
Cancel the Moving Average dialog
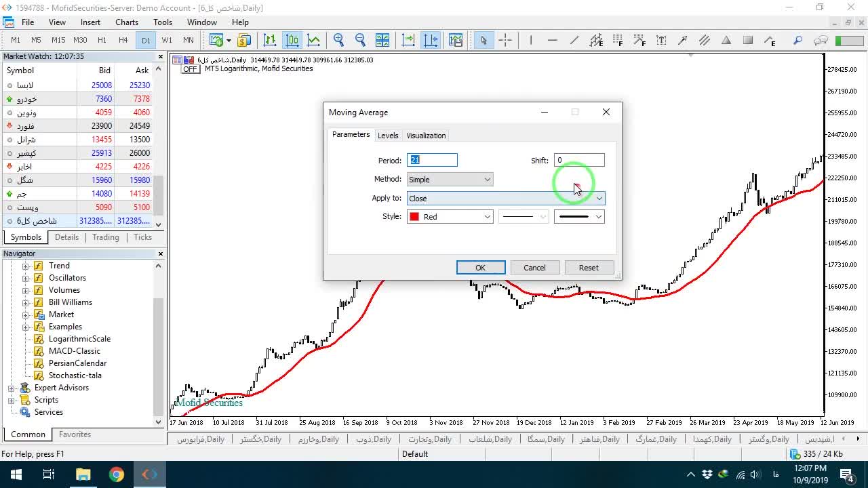pyautogui.click(x=534, y=268)
